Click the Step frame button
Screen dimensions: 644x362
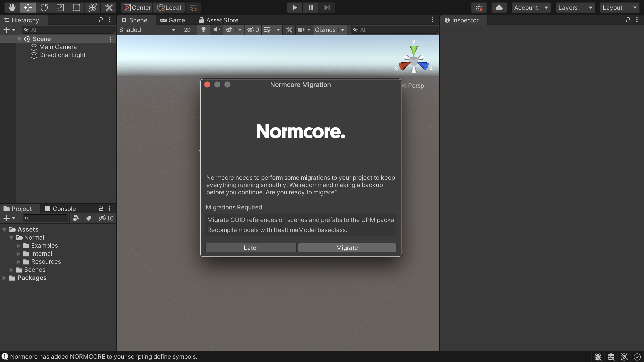coord(327,8)
